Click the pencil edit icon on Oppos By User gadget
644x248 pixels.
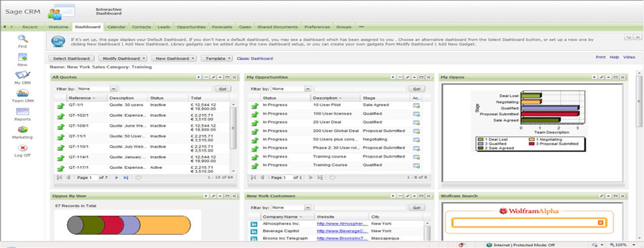coord(213,196)
